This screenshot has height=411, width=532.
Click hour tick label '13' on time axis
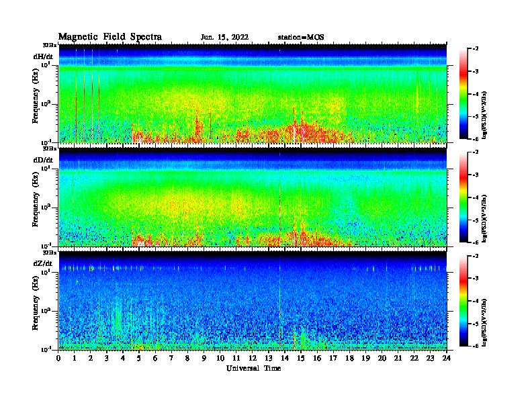click(269, 358)
